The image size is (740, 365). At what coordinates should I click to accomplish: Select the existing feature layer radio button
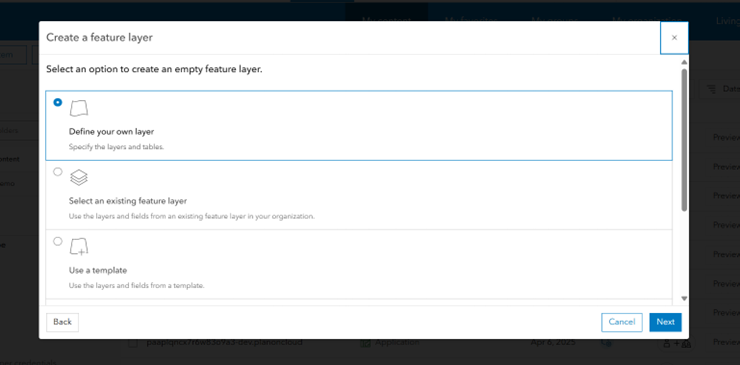click(58, 172)
